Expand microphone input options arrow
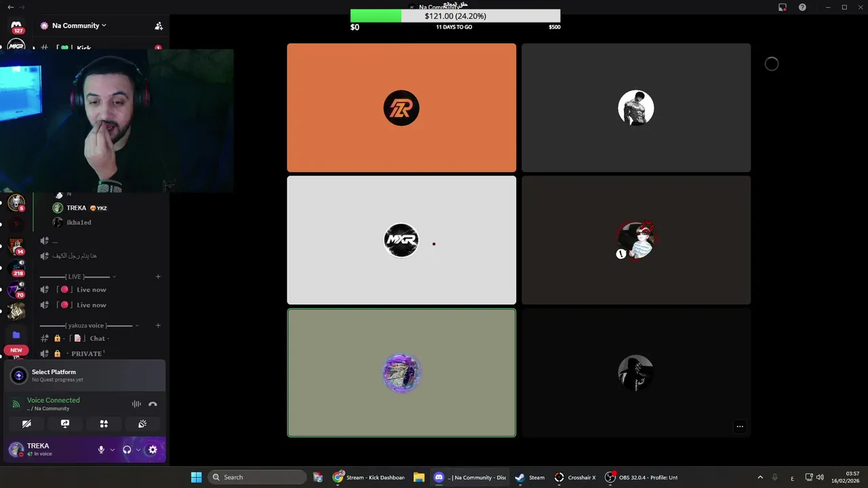The height and width of the screenshot is (488, 868). [x=112, y=449]
